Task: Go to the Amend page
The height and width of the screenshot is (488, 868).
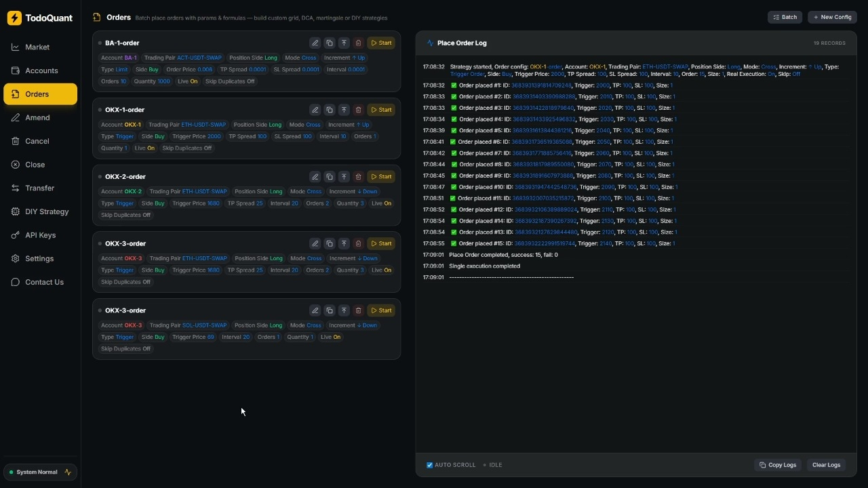Action: pyautogui.click(x=40, y=118)
